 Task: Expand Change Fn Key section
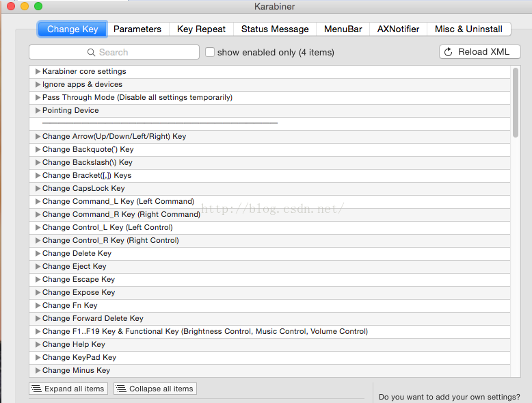(x=38, y=306)
